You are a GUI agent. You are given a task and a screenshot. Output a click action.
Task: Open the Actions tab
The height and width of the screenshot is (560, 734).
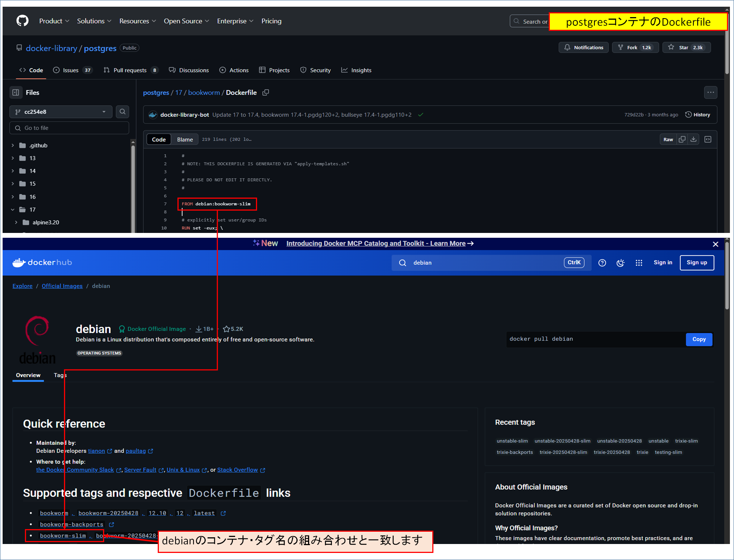pos(234,70)
